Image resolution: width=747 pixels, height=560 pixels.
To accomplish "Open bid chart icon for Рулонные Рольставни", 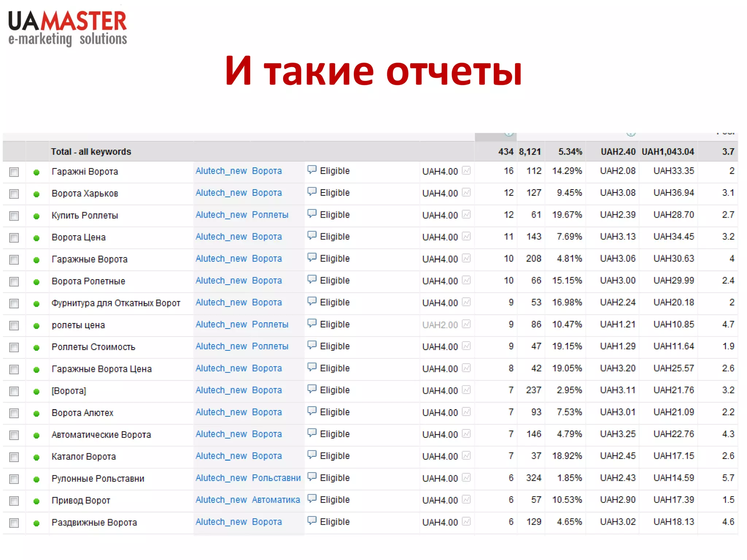I will [466, 477].
